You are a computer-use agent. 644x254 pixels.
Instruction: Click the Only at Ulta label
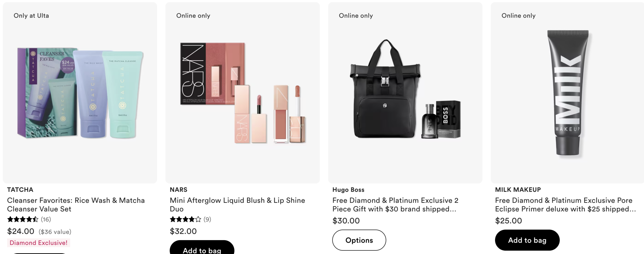(x=31, y=16)
